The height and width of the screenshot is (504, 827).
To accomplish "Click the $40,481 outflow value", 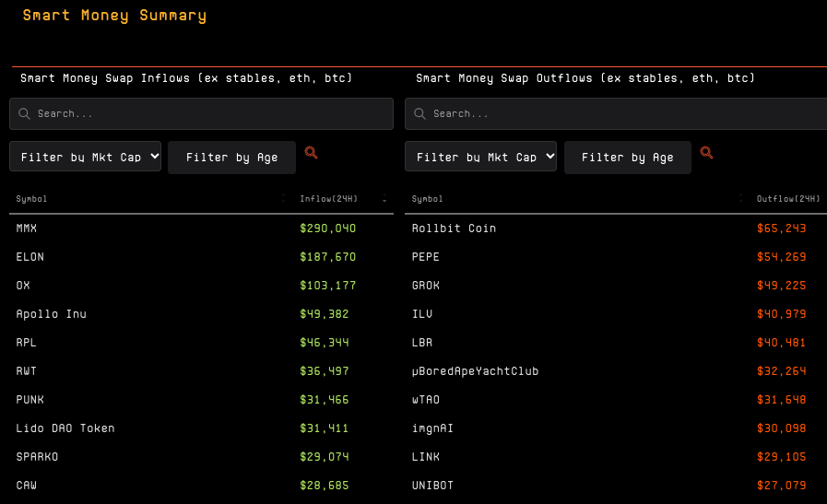I will (781, 342).
